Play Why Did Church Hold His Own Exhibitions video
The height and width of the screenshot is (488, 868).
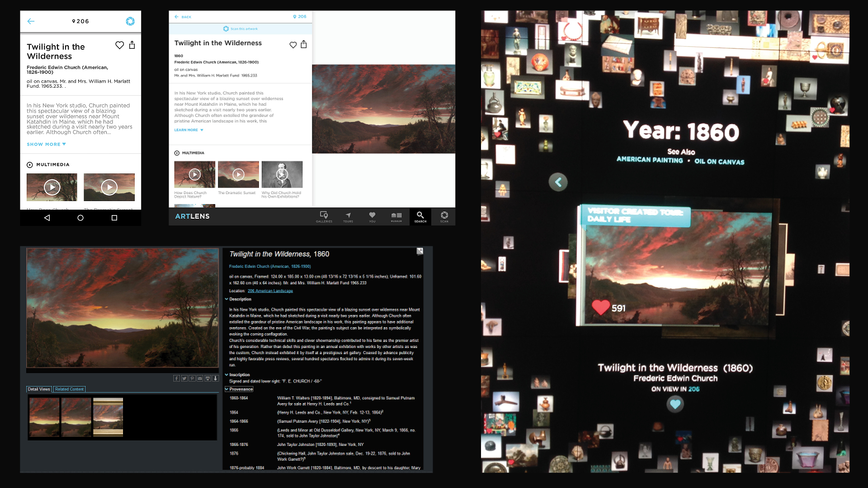coord(282,174)
